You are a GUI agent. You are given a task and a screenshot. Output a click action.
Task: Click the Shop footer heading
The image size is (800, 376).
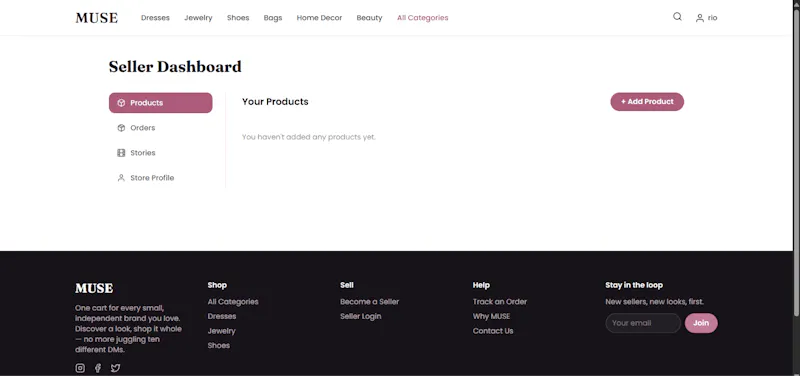point(217,285)
